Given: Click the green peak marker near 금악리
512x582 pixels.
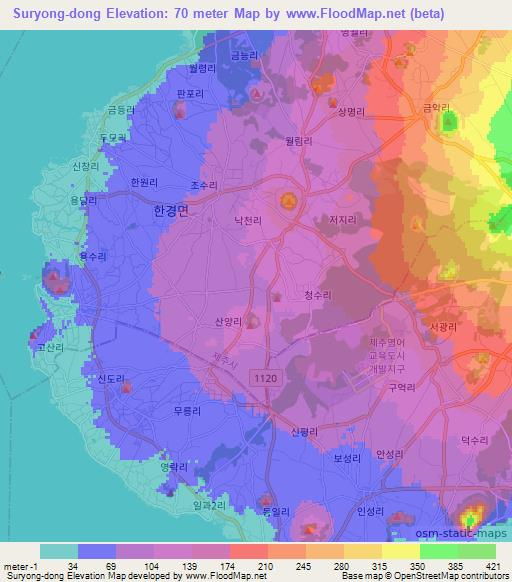Looking at the screenshot, I should pos(449,122).
